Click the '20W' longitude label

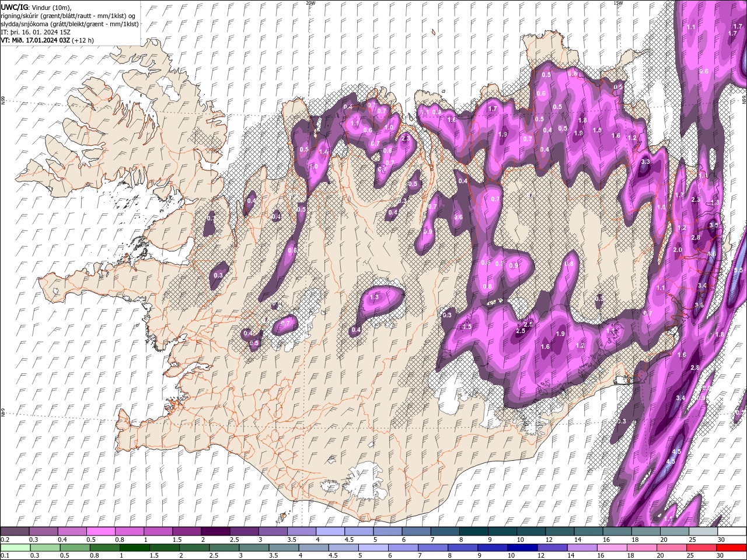click(x=310, y=3)
